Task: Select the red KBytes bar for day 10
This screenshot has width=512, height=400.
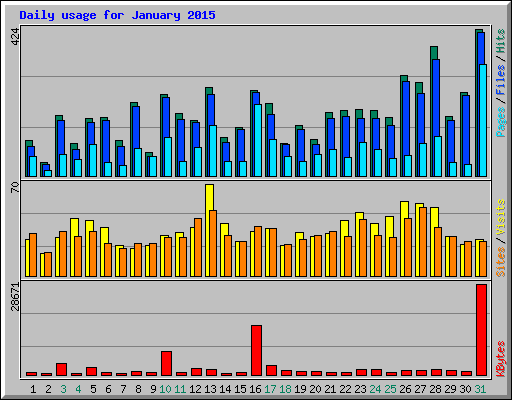Action: (166, 363)
